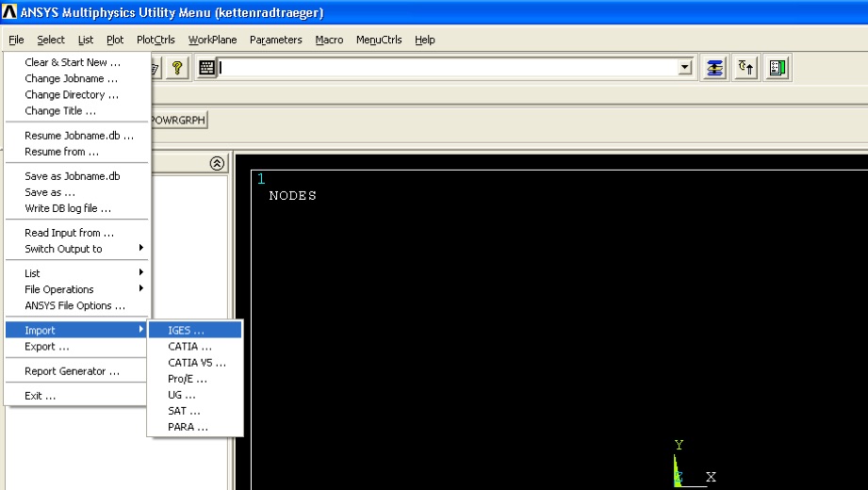The height and width of the screenshot is (490, 868).
Task: Open the WorkPlane menu
Action: click(x=213, y=40)
